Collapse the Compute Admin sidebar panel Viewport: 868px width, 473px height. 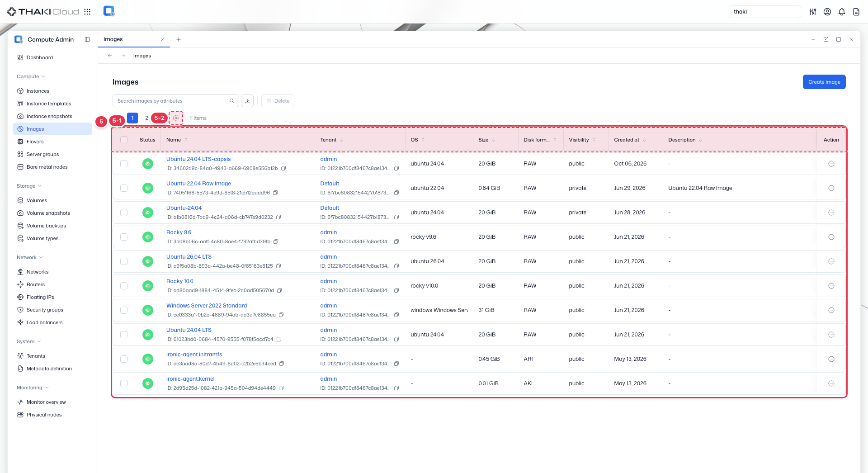[87, 39]
